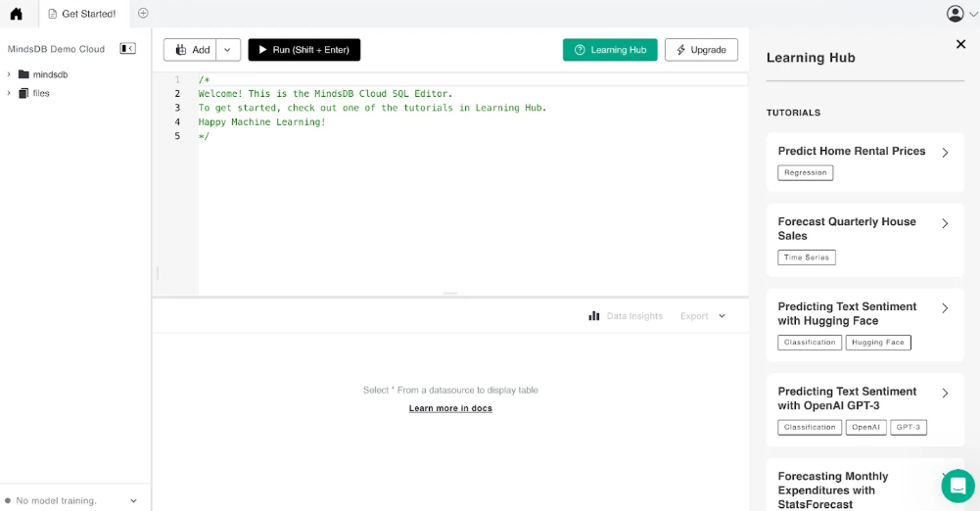Image resolution: width=980 pixels, height=511 pixels.
Task: Follow the Learn more in docs link
Action: click(x=450, y=408)
